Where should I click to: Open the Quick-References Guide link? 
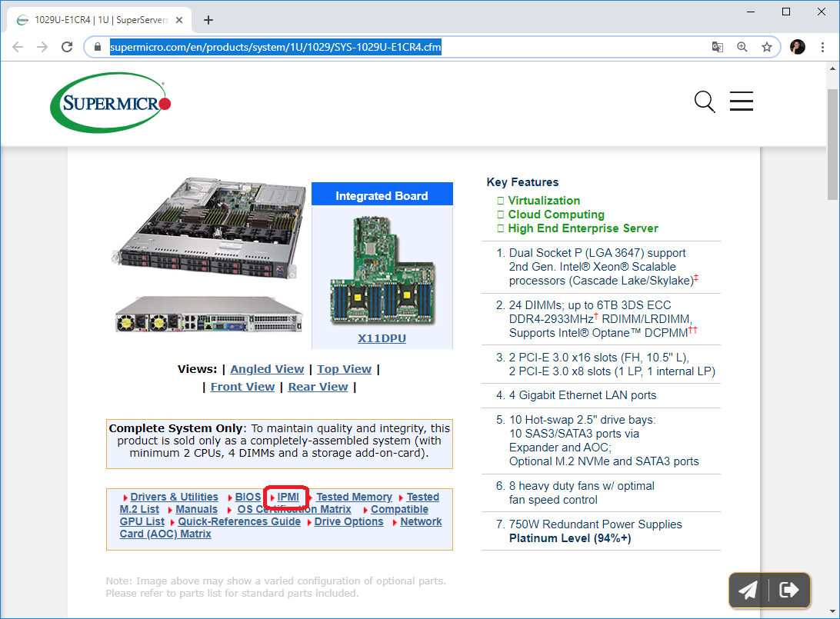(x=239, y=521)
